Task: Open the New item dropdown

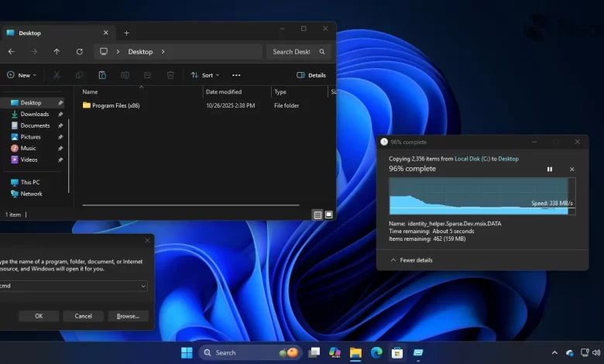Action: click(x=22, y=75)
